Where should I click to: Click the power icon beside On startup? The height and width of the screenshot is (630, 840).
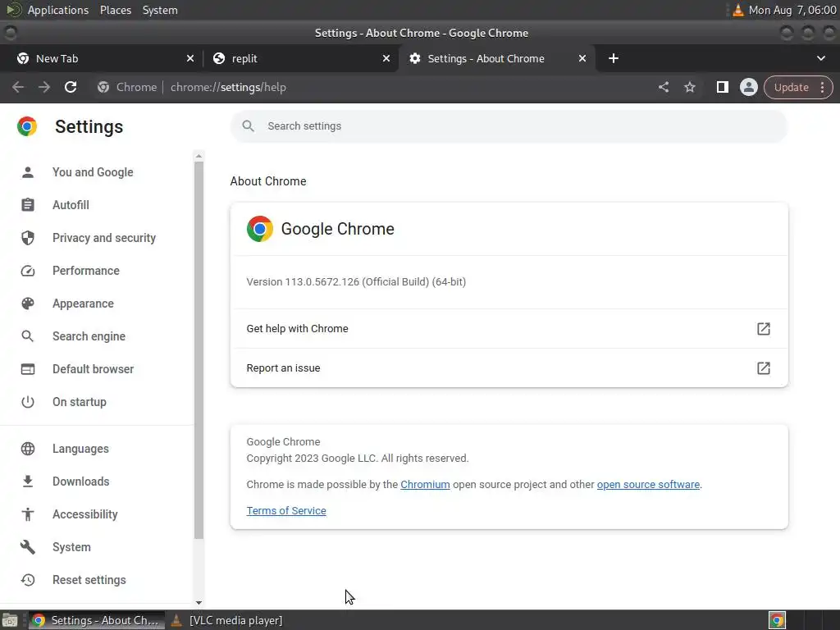28,402
